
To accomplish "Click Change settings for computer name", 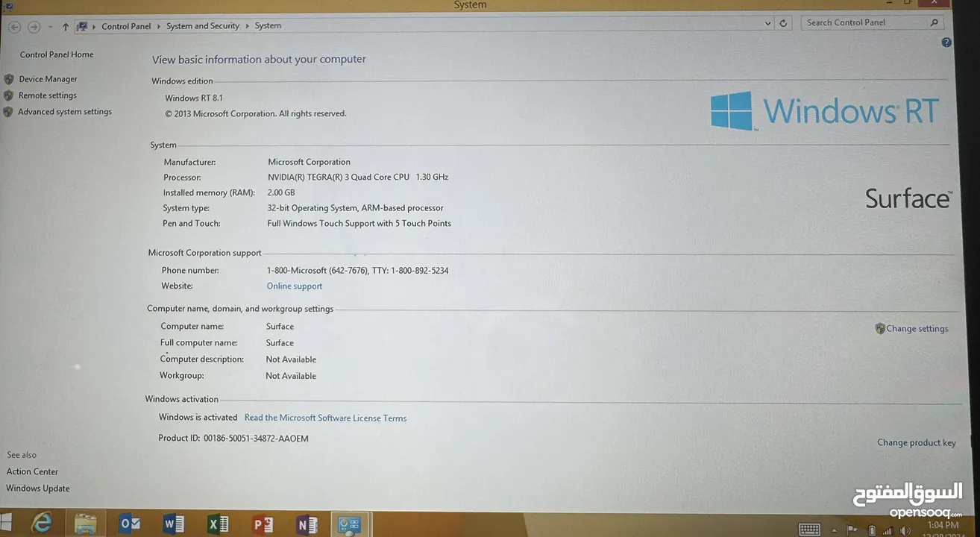I will tap(917, 329).
